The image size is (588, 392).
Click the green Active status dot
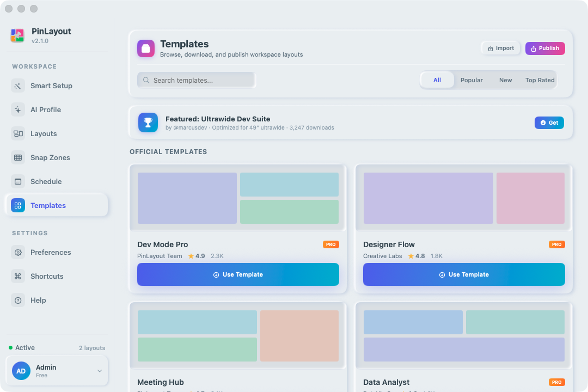tap(10, 348)
